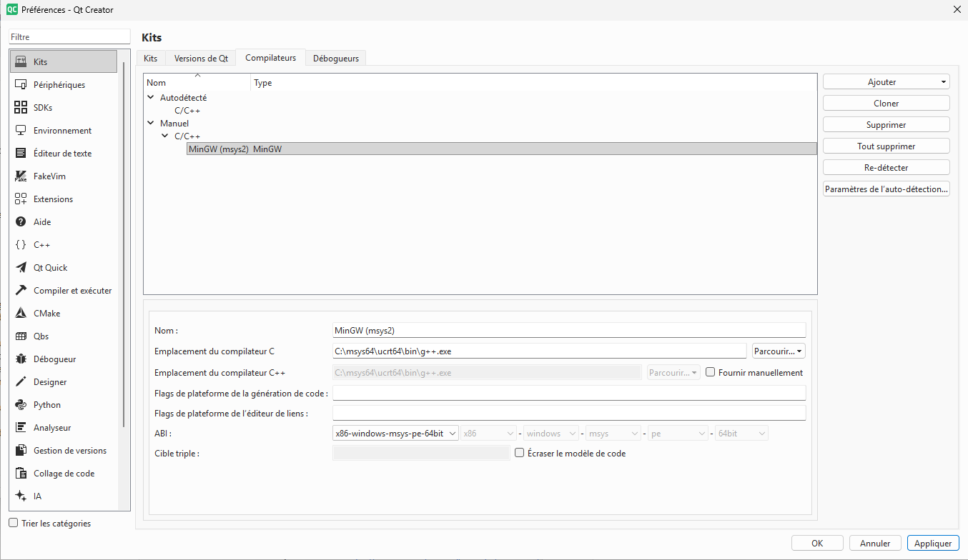Select the Python settings icon
This screenshot has width=968, height=560.
[21, 405]
